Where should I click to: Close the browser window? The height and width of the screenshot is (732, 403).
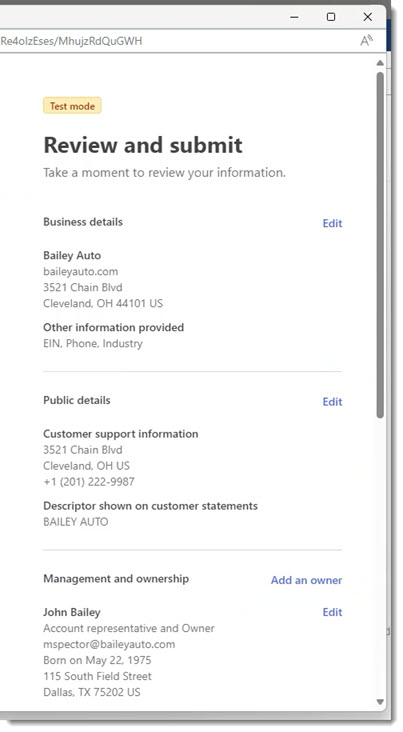pos(368,17)
